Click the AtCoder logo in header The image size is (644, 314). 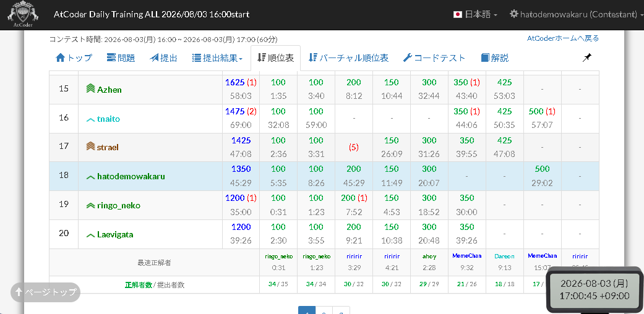click(23, 14)
